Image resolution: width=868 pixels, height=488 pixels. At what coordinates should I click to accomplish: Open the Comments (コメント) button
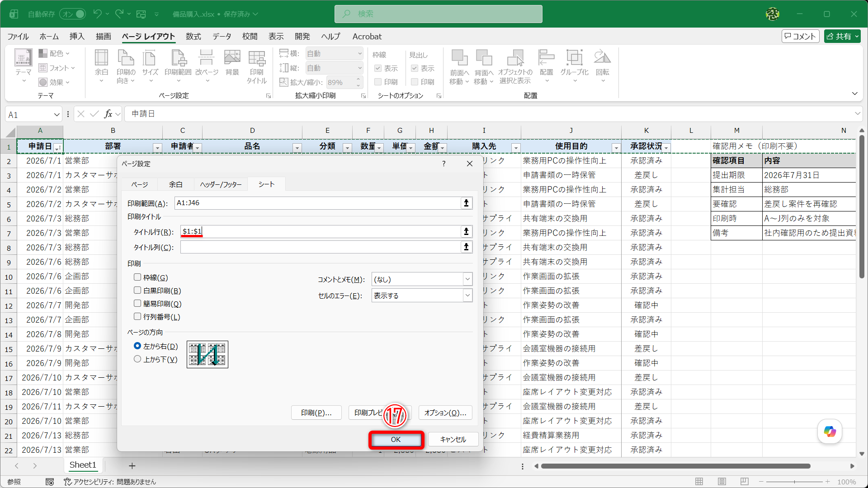pos(801,36)
